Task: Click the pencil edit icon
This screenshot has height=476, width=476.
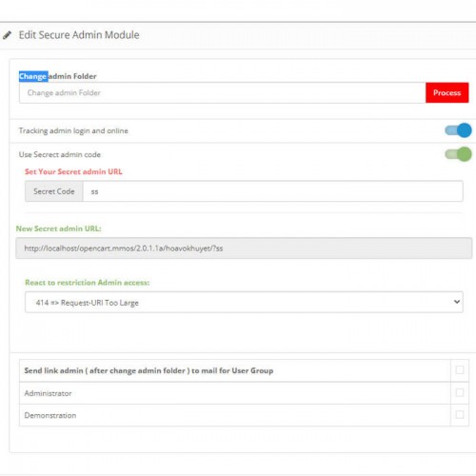Action: pyautogui.click(x=8, y=35)
